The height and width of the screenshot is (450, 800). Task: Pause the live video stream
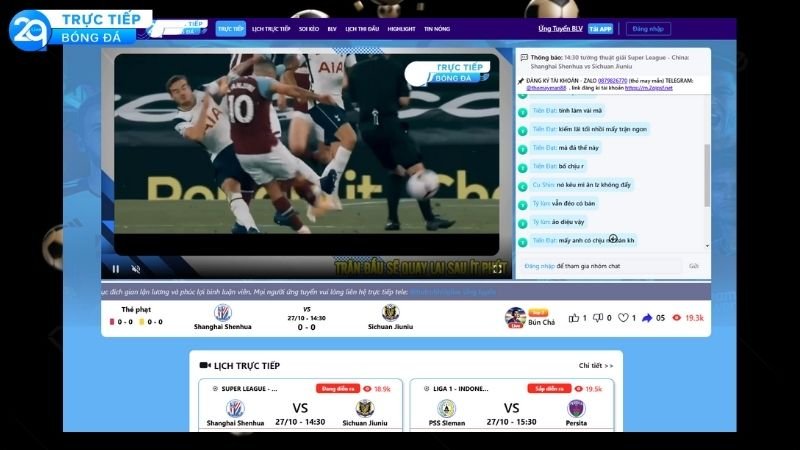click(x=116, y=269)
